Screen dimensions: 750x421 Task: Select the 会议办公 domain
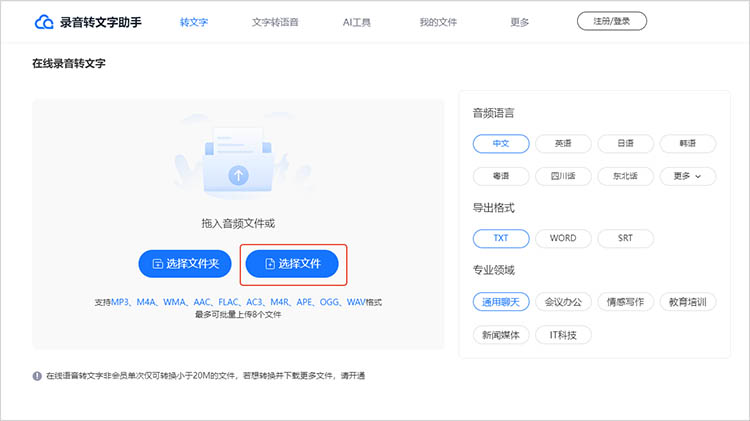[x=563, y=302]
